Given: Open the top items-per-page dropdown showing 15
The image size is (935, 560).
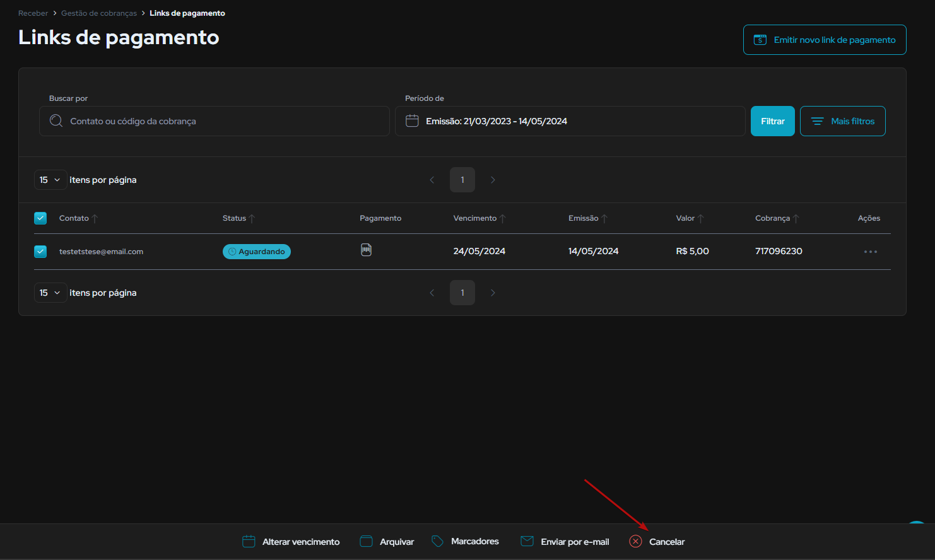Looking at the screenshot, I should (50, 180).
